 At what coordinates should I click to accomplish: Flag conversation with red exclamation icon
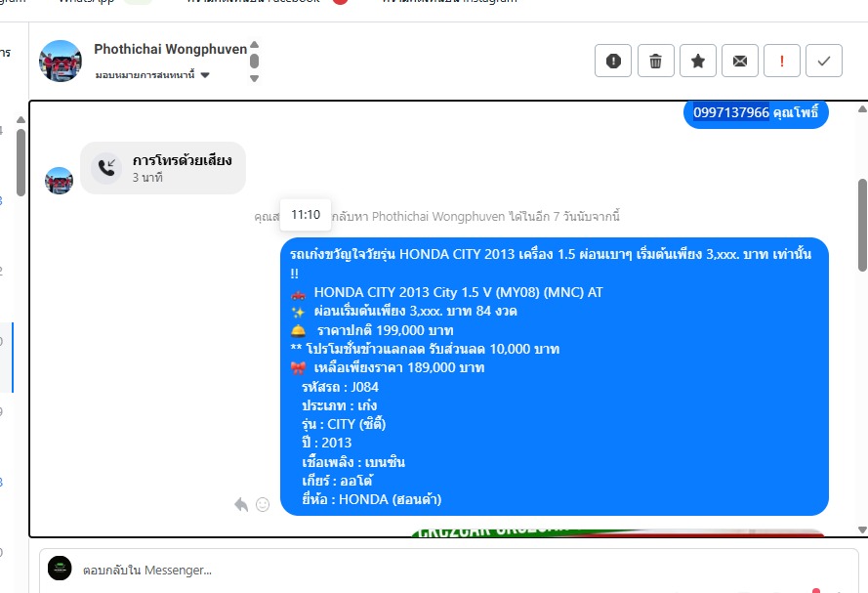tap(782, 61)
